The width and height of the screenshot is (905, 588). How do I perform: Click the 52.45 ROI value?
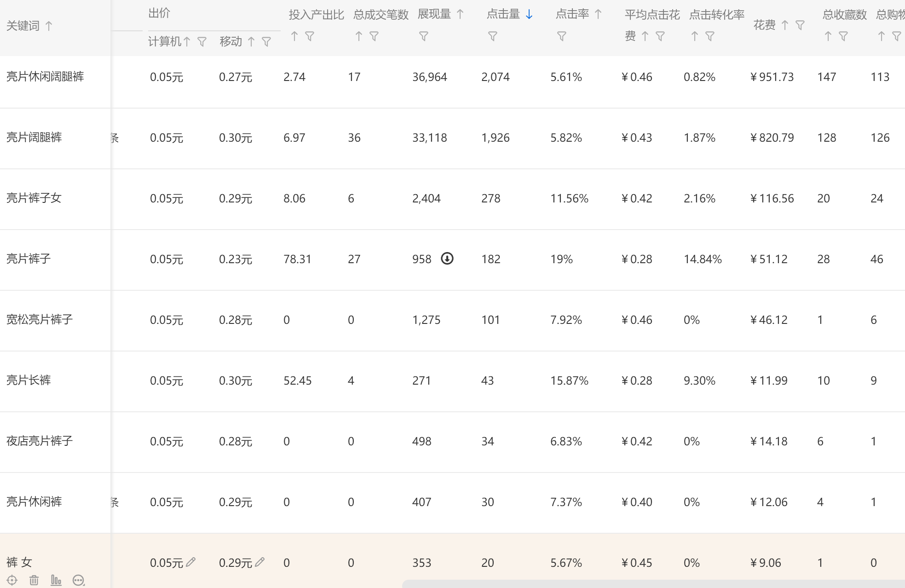[x=298, y=380]
